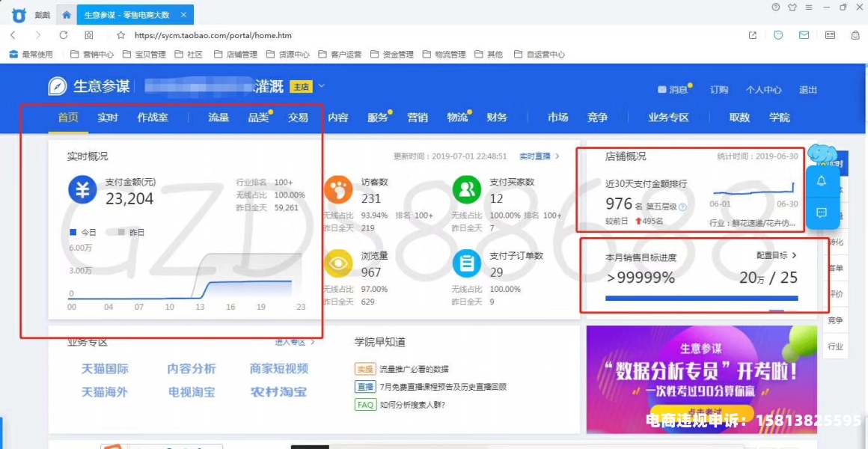Screen dimensions: 868x449
Task: Open the 营销中心 bookmark folder
Action: [92, 55]
